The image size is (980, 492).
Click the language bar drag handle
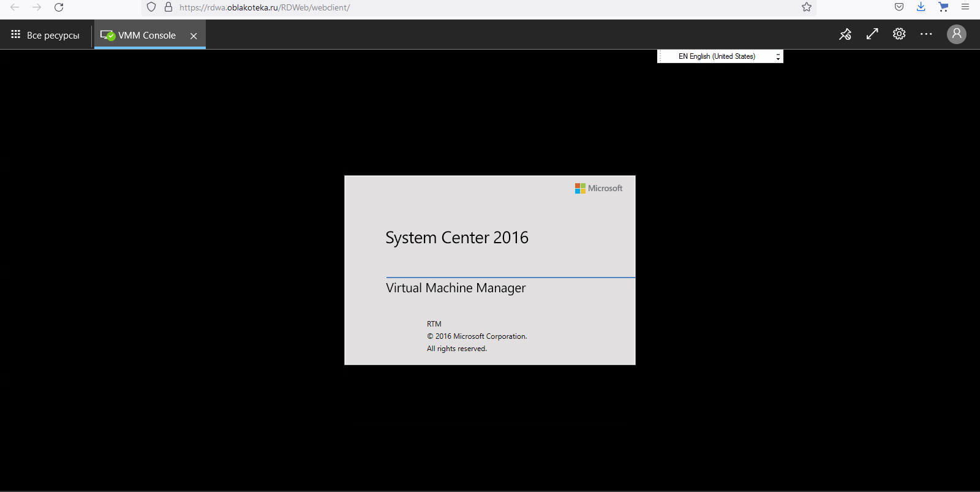click(x=660, y=56)
